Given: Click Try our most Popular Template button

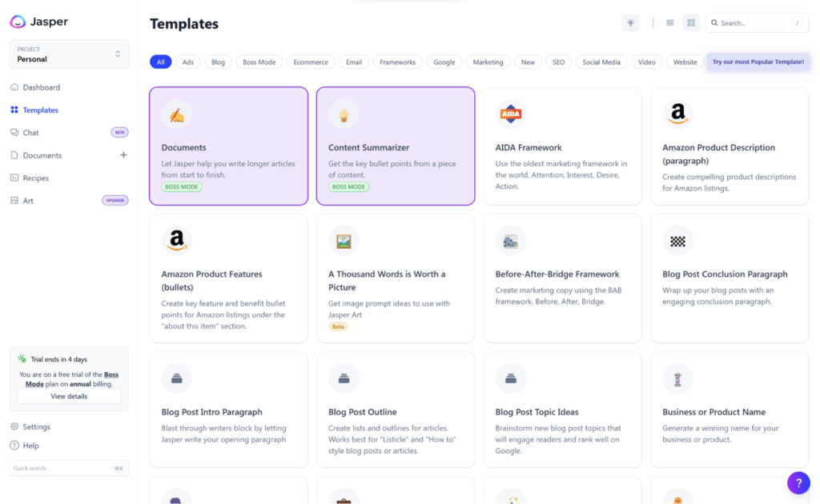Looking at the screenshot, I should [758, 62].
